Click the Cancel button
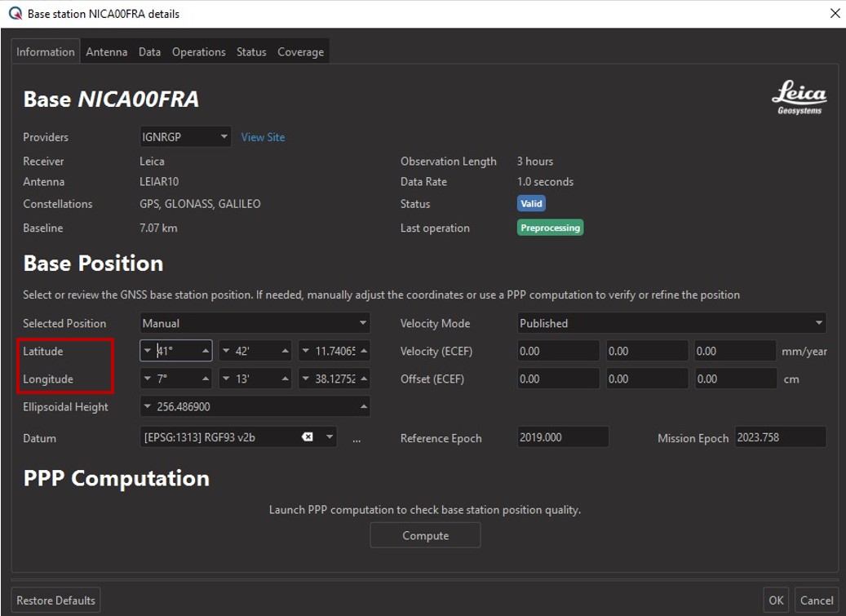 point(816,600)
